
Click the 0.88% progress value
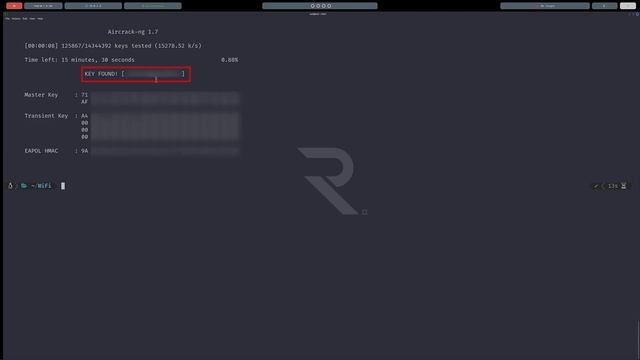[229, 60]
